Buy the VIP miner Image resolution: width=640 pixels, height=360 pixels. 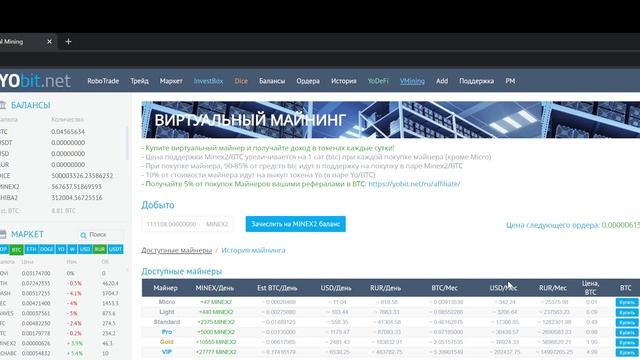627,352
